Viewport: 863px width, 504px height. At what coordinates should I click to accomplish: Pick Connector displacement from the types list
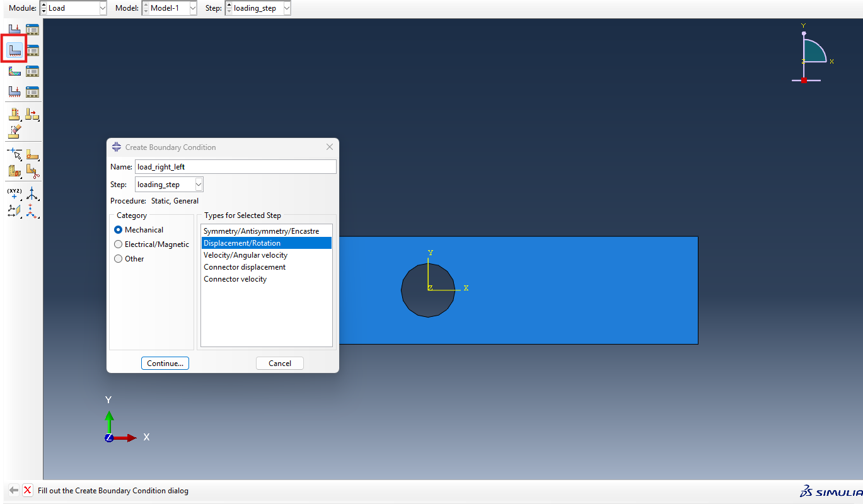(x=245, y=267)
